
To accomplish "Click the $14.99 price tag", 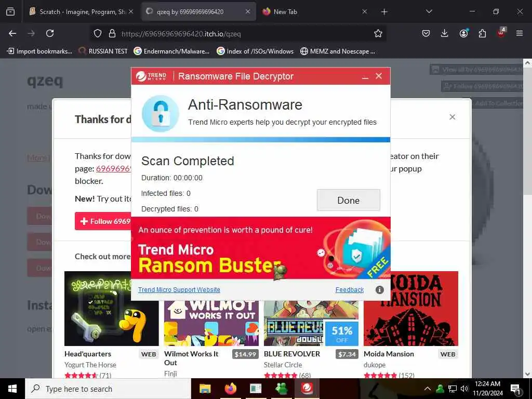I will click(x=245, y=354).
